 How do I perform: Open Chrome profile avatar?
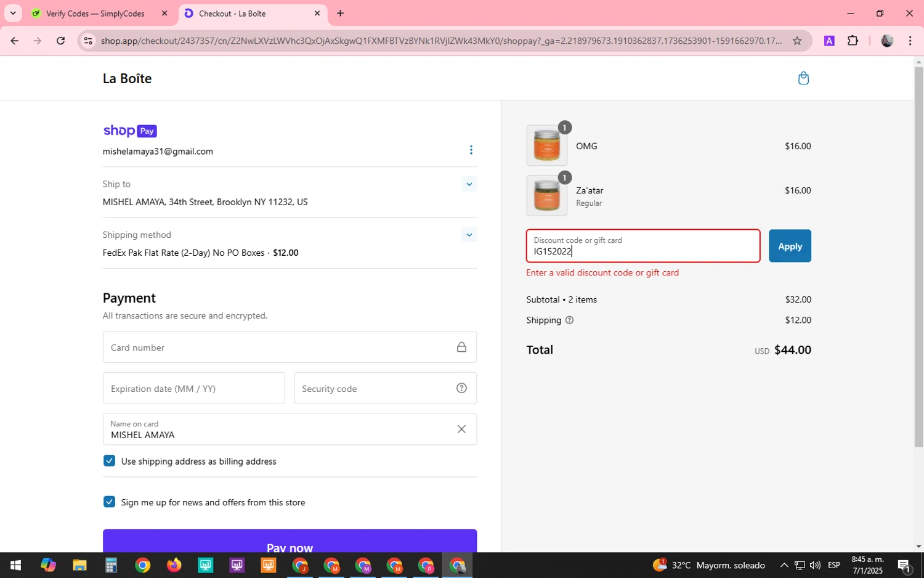point(887,41)
